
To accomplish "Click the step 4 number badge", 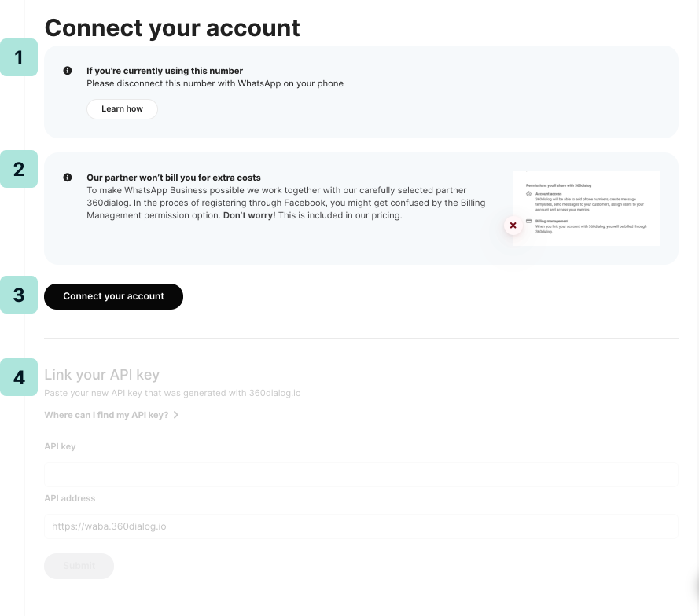I will [x=19, y=377].
